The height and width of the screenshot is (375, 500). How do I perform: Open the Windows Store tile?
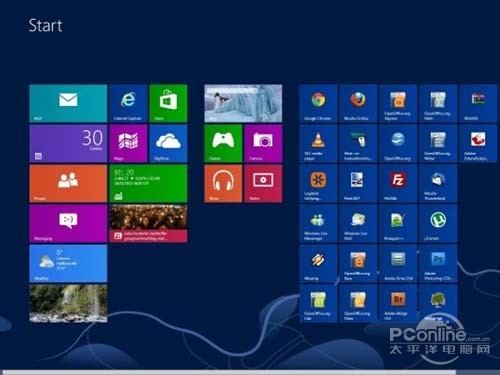(x=168, y=103)
